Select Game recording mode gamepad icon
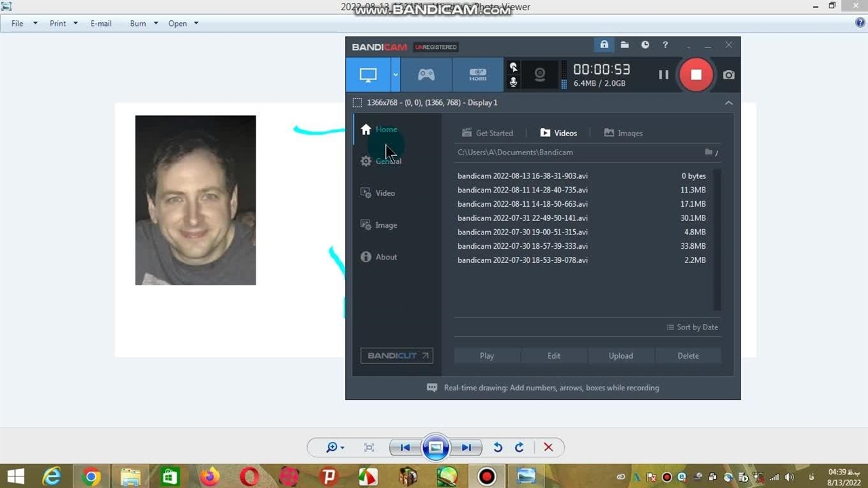 point(426,75)
